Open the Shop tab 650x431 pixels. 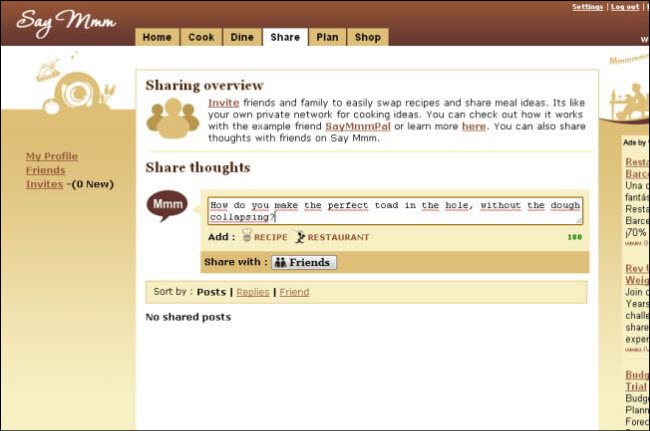[367, 37]
